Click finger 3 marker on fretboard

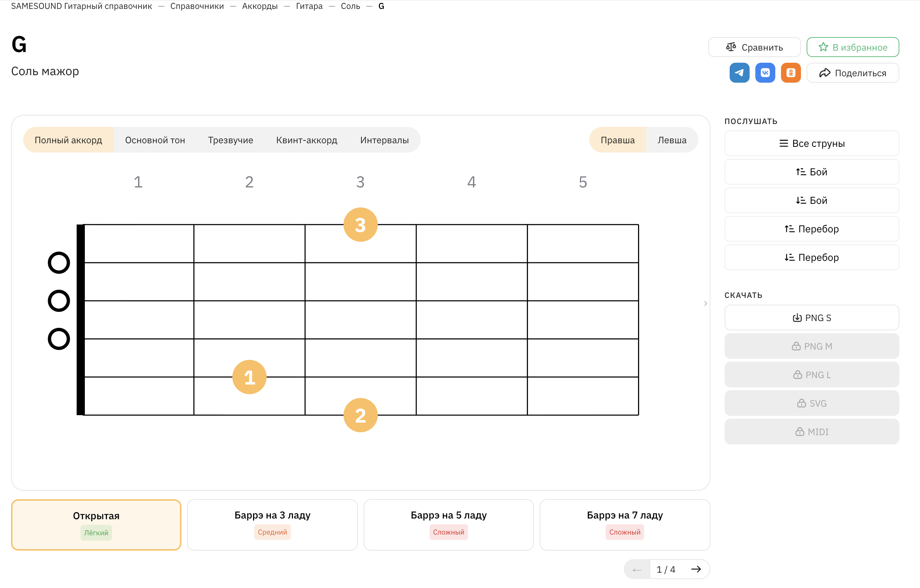360,225
